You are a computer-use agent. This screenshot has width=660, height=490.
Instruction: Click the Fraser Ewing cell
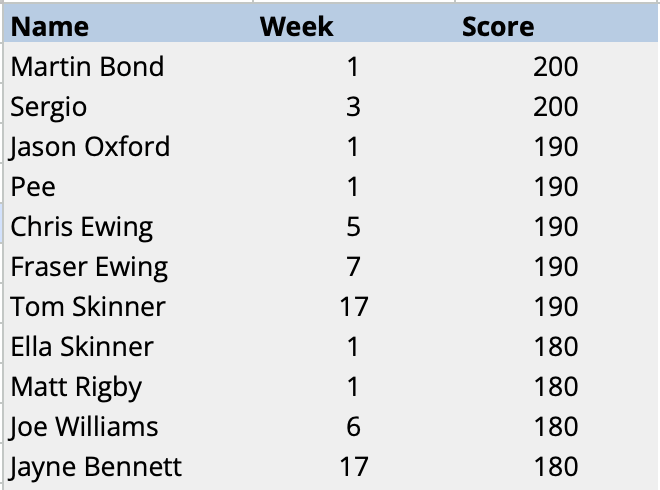(89, 267)
